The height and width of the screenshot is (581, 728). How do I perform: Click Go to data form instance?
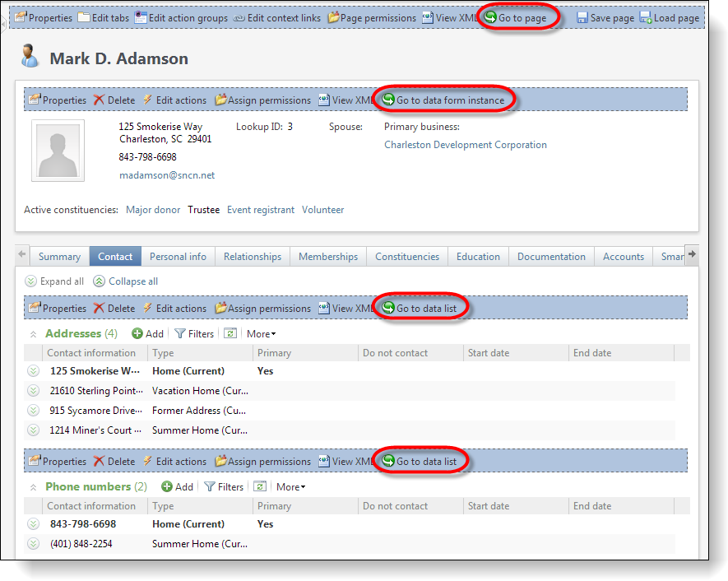click(x=443, y=100)
